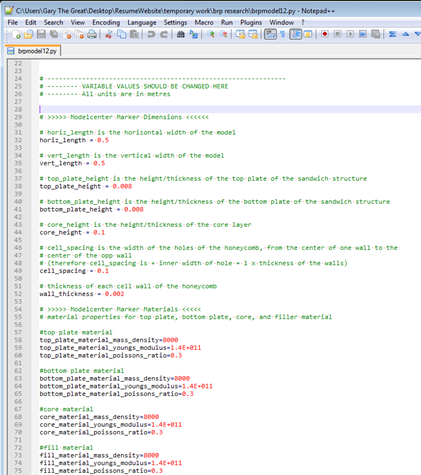Zoom out with the magnifier minus icon
The height and width of the screenshot is (475, 421).
223,34
